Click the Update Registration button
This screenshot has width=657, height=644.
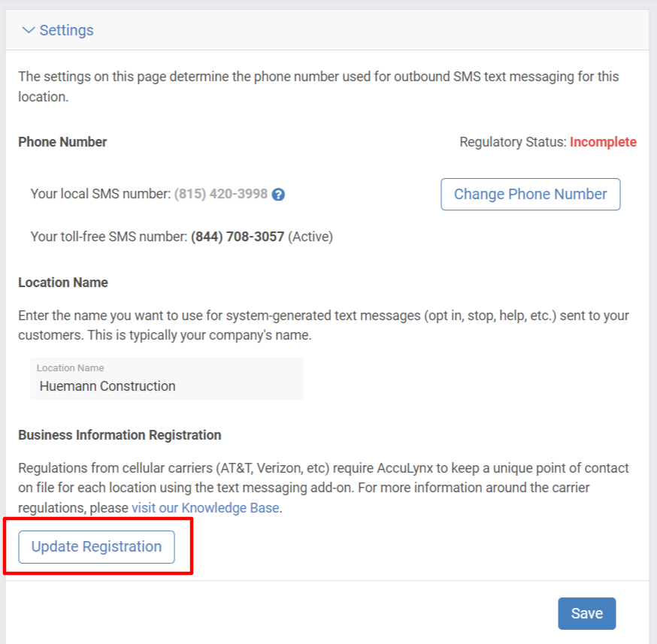point(96,547)
